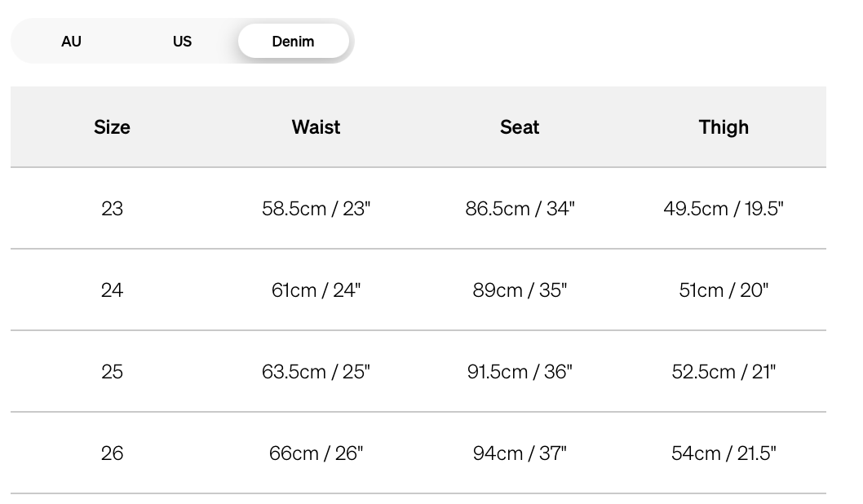
Task: Switch to the US size tab
Action: coord(182,41)
